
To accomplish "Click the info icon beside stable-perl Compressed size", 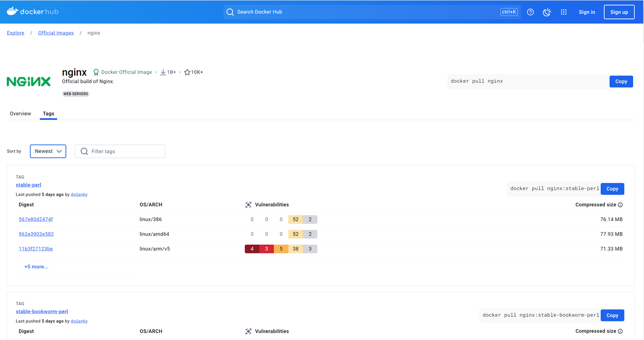I will pyautogui.click(x=620, y=205).
